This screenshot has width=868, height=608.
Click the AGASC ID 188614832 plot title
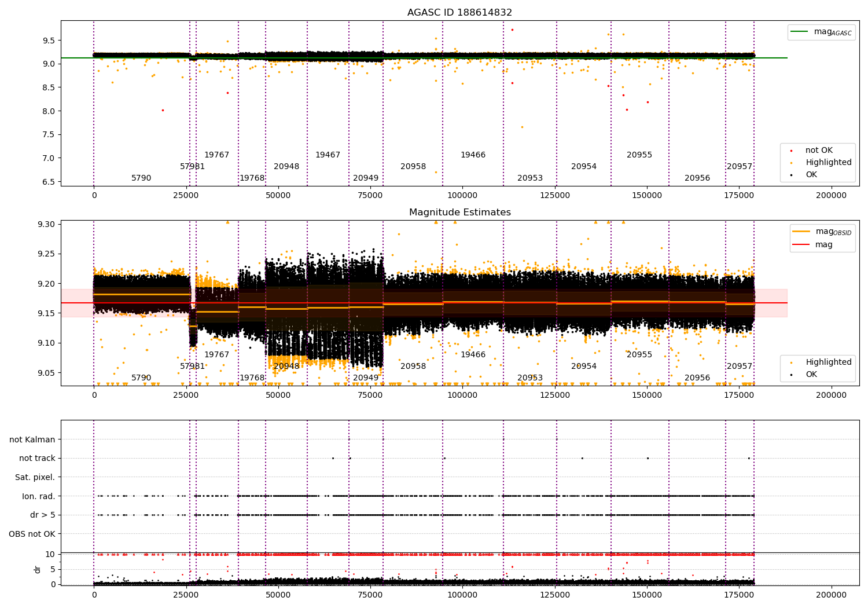(x=459, y=13)
